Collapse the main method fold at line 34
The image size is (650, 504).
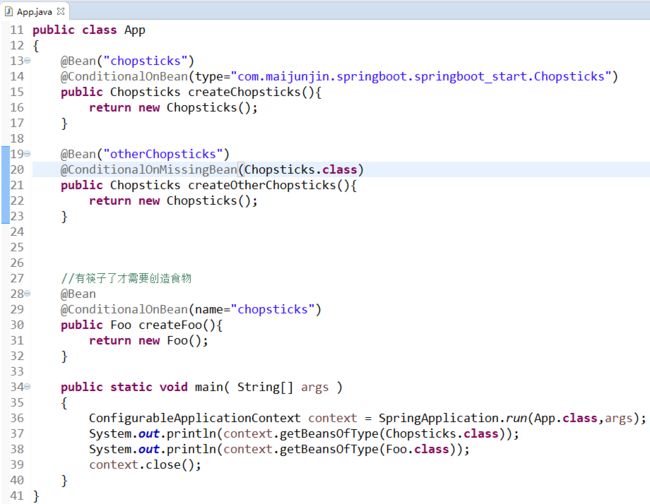pyautogui.click(x=27, y=387)
